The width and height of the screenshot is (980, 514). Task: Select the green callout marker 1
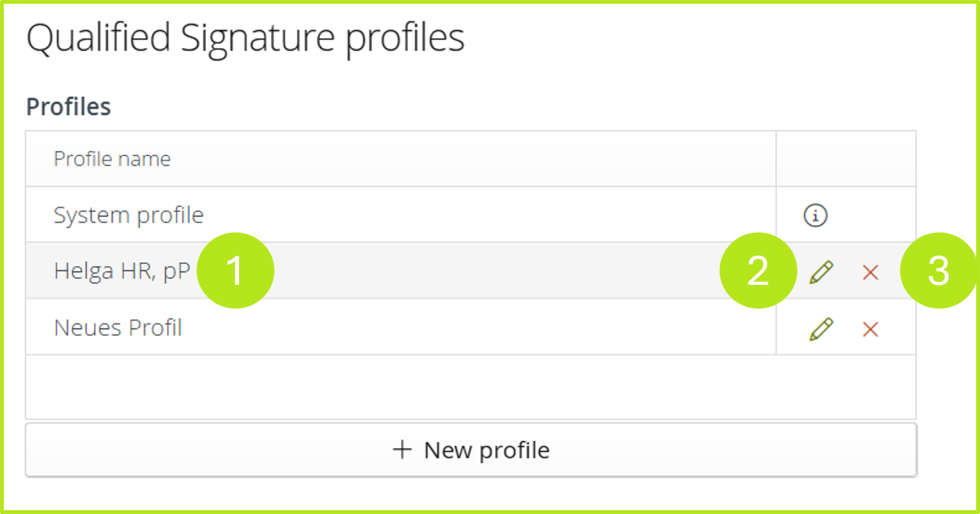pyautogui.click(x=236, y=270)
